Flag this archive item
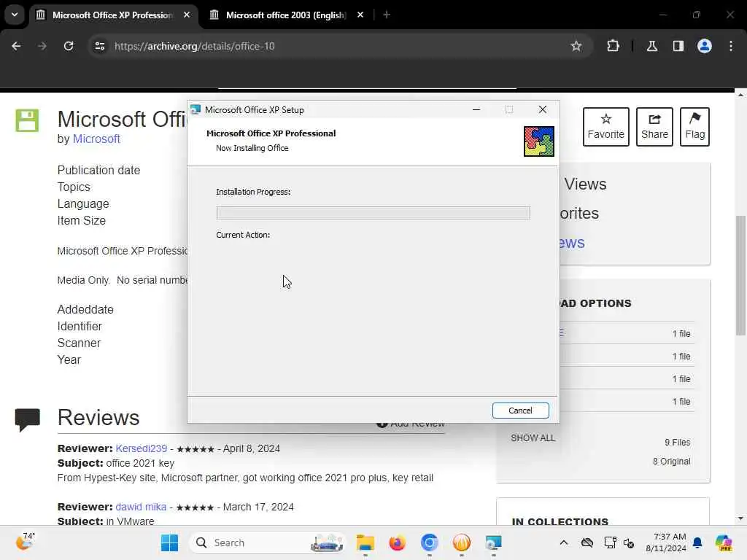Image resolution: width=747 pixels, height=560 pixels. [694, 127]
